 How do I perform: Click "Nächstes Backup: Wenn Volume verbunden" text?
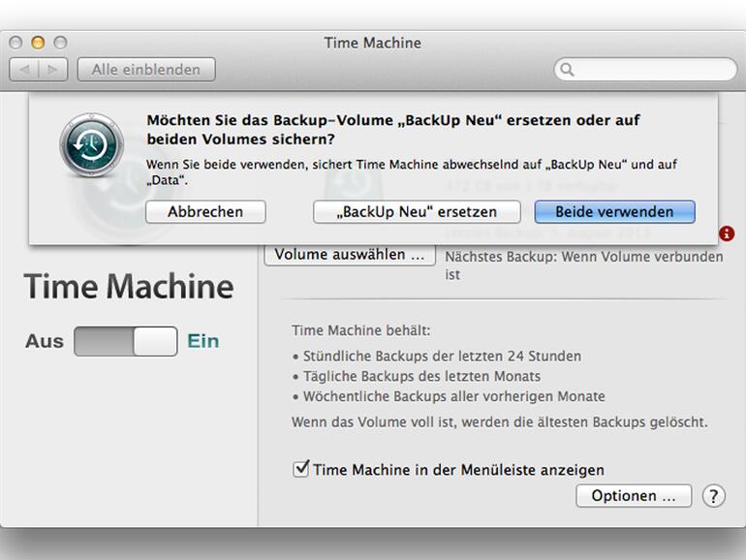(x=584, y=257)
